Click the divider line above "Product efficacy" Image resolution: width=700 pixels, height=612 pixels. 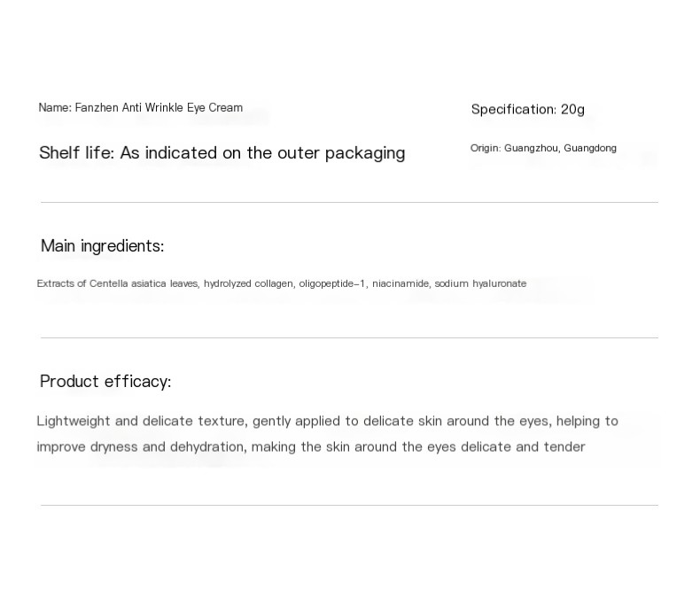point(349,338)
